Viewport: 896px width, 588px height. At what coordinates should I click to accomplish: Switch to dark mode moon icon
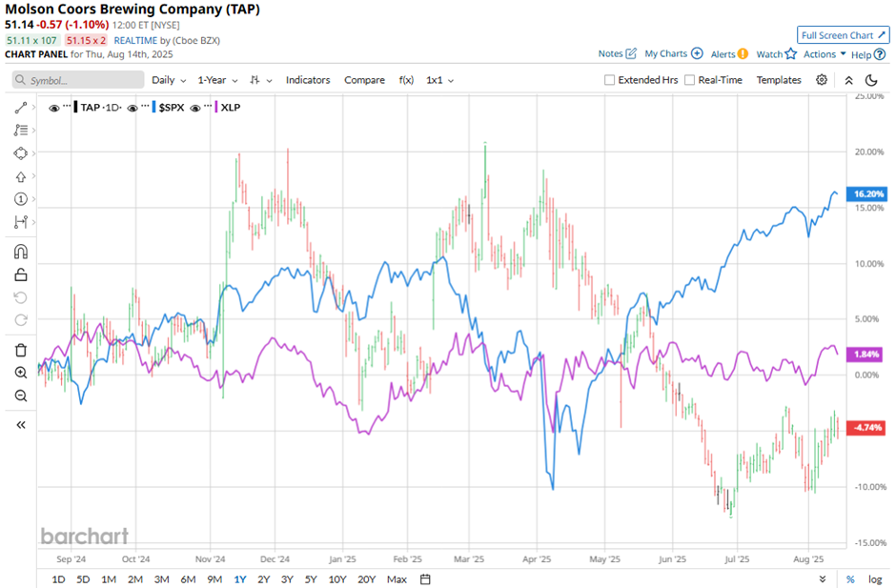871,80
